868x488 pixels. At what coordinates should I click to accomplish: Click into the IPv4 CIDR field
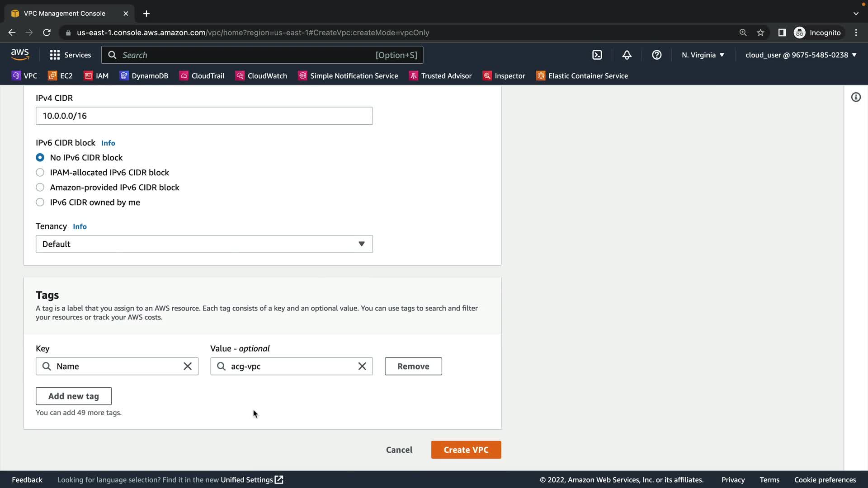[x=204, y=116]
